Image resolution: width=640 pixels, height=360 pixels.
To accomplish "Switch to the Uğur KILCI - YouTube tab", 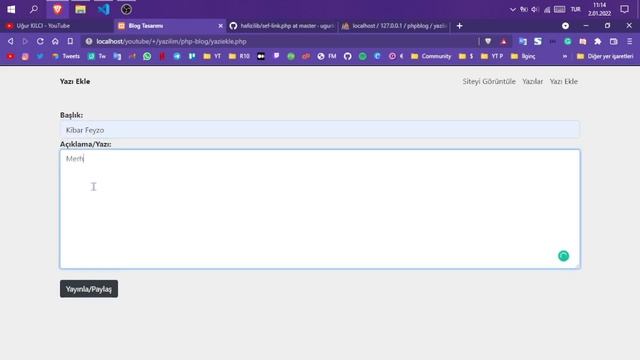I will tap(57, 26).
